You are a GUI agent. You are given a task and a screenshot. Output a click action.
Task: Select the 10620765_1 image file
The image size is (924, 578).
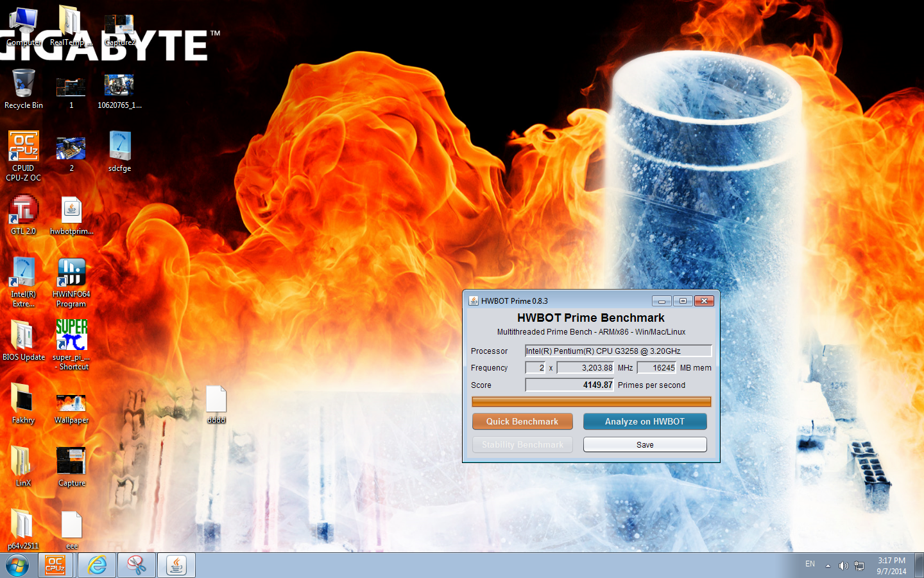(119, 92)
